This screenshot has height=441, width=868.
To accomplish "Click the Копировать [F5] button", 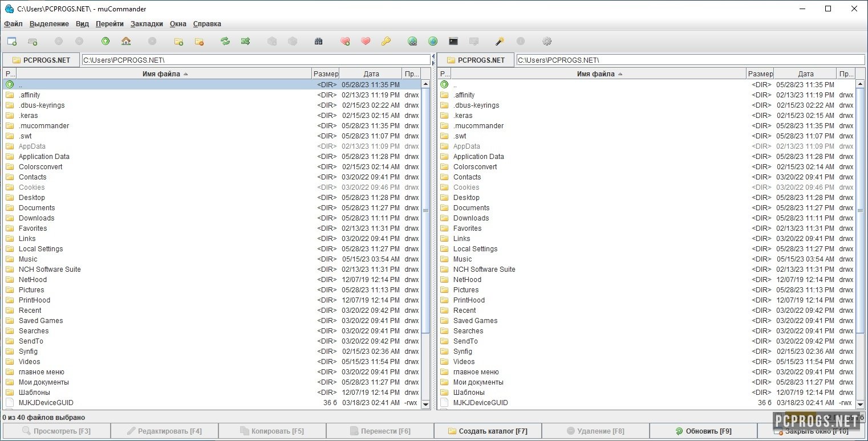I will click(272, 431).
